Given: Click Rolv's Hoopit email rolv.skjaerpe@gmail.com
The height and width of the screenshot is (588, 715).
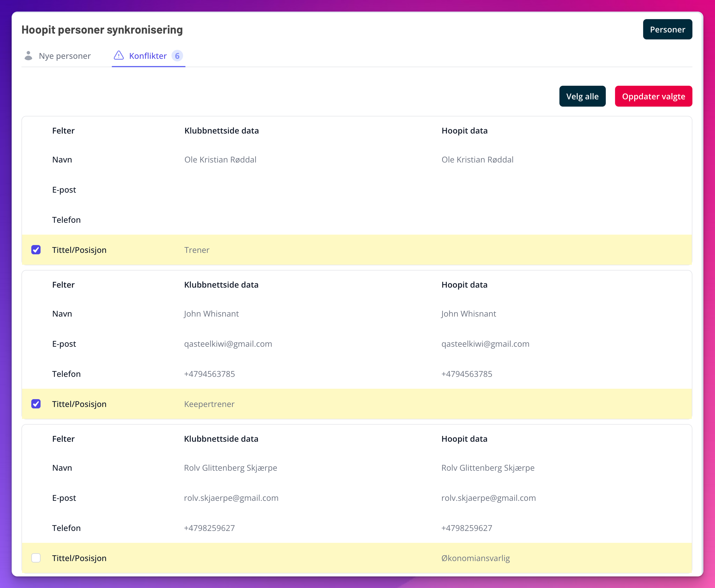Looking at the screenshot, I should [x=488, y=498].
